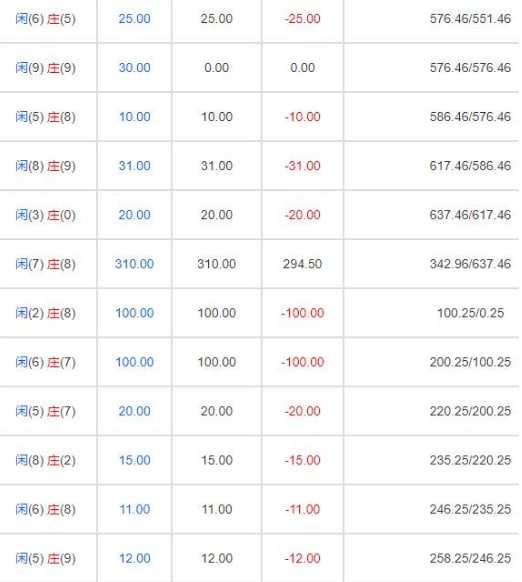Open the blue 30.00 bet amount link
This screenshot has height=582, width=522.
click(x=134, y=68)
